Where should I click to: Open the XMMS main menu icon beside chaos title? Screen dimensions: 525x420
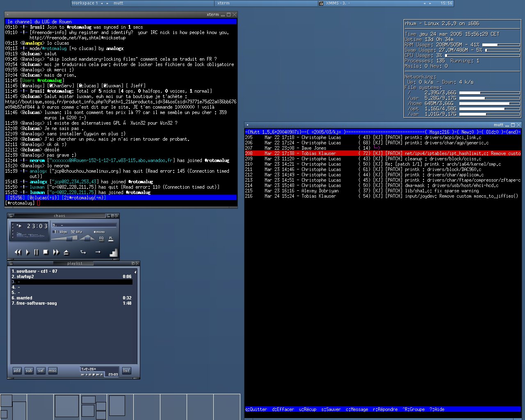tap(11, 216)
